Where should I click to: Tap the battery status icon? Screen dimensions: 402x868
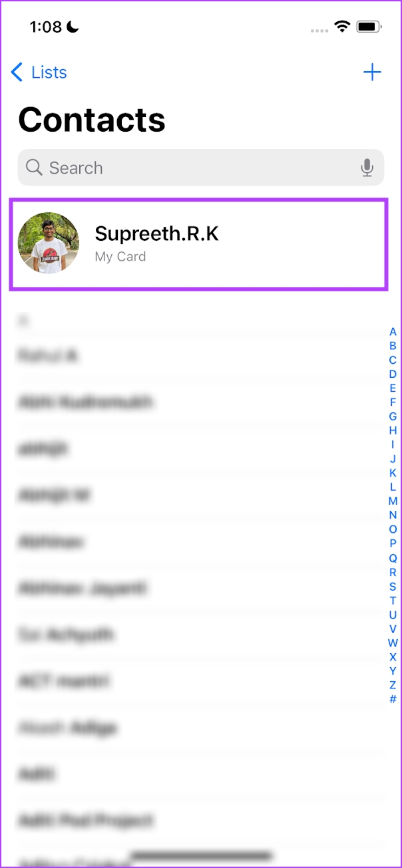(369, 27)
